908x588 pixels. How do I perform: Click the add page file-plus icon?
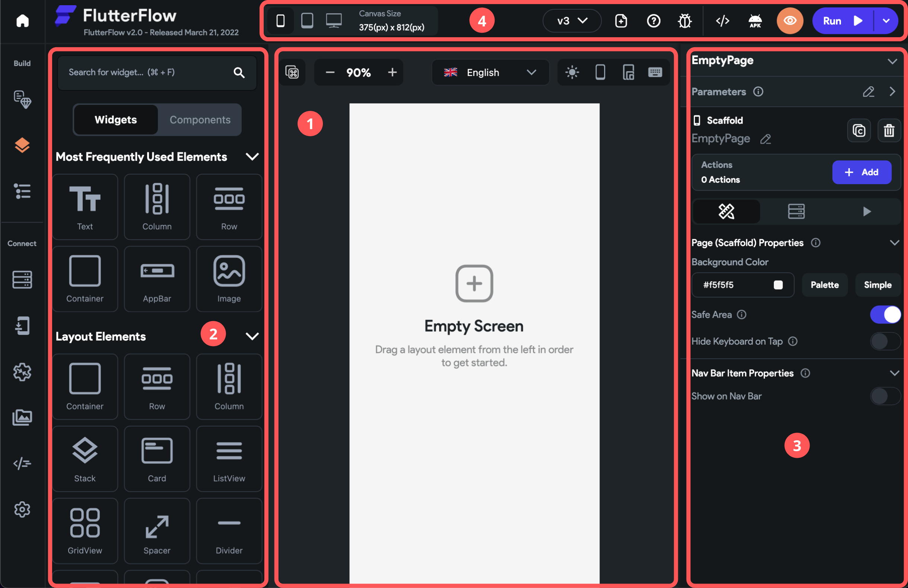coord(621,20)
